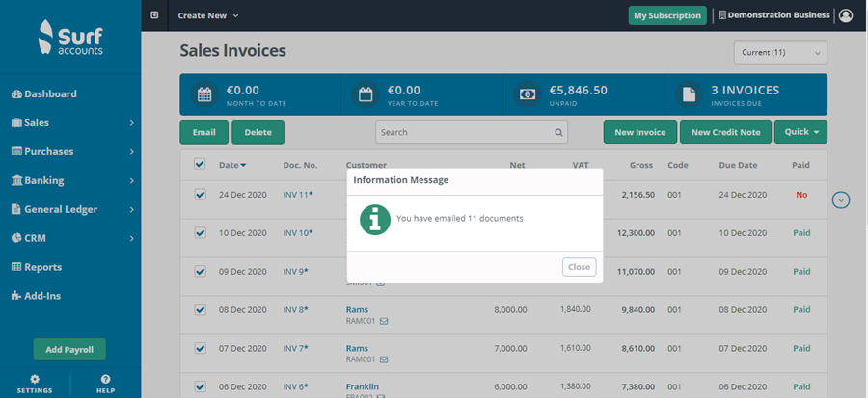Uncheck the INV 11 row checkbox
The image size is (868, 398).
[201, 194]
